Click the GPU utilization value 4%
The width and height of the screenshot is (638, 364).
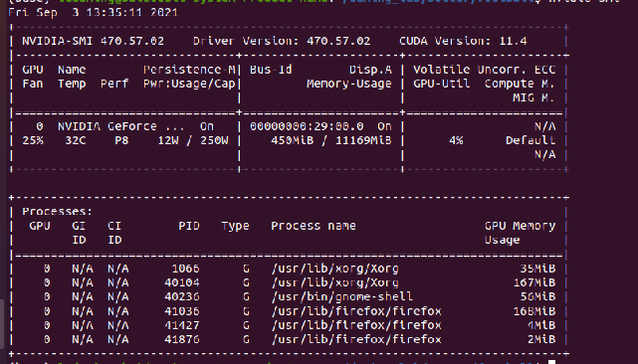click(x=456, y=140)
